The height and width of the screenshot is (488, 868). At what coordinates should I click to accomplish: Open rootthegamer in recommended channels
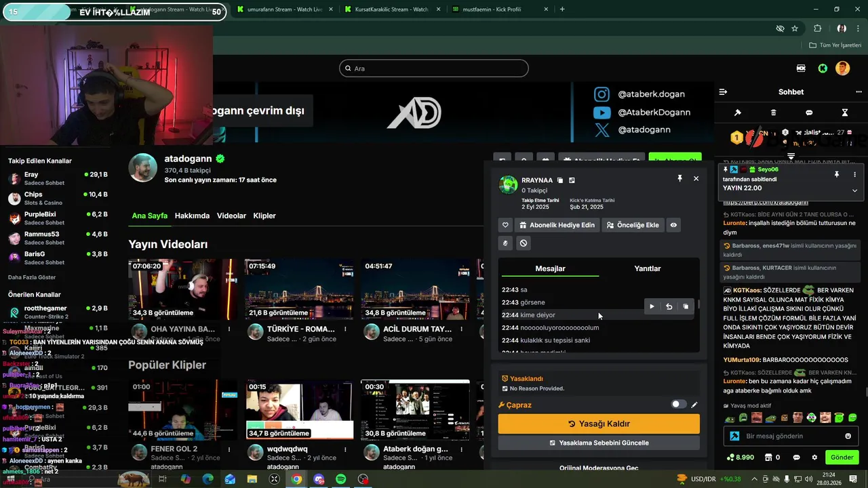pyautogui.click(x=58, y=312)
